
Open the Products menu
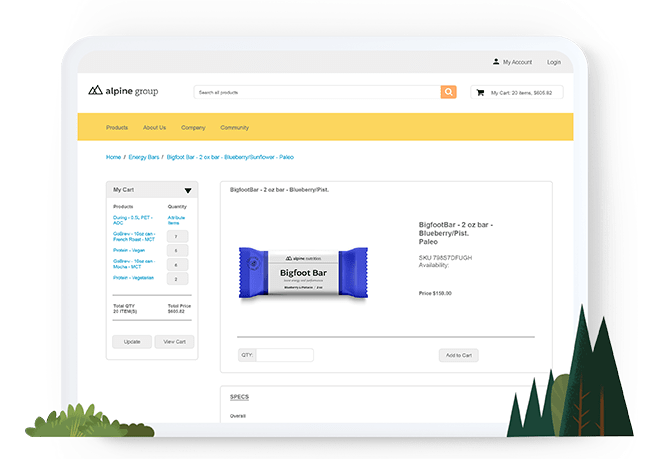tap(117, 128)
